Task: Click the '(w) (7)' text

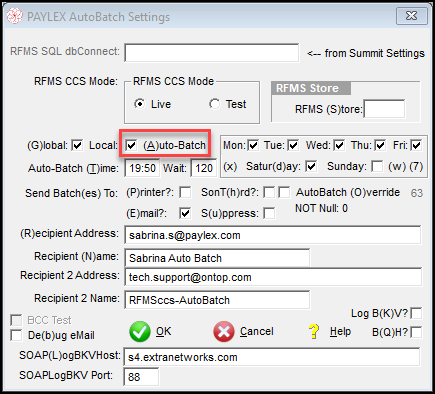Action: coord(406,166)
